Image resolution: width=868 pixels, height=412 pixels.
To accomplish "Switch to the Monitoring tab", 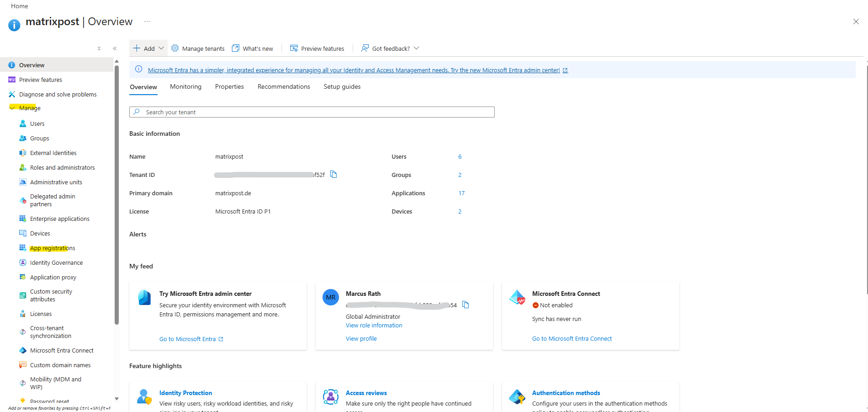I will (185, 87).
